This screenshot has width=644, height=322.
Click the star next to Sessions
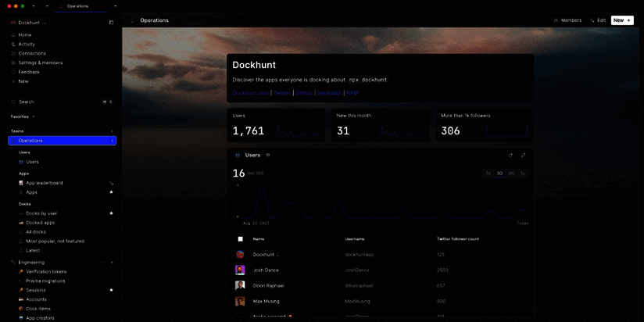[x=111, y=290]
